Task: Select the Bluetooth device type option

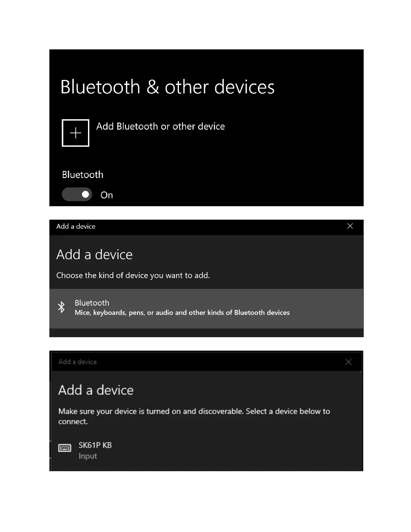Action: (206, 309)
